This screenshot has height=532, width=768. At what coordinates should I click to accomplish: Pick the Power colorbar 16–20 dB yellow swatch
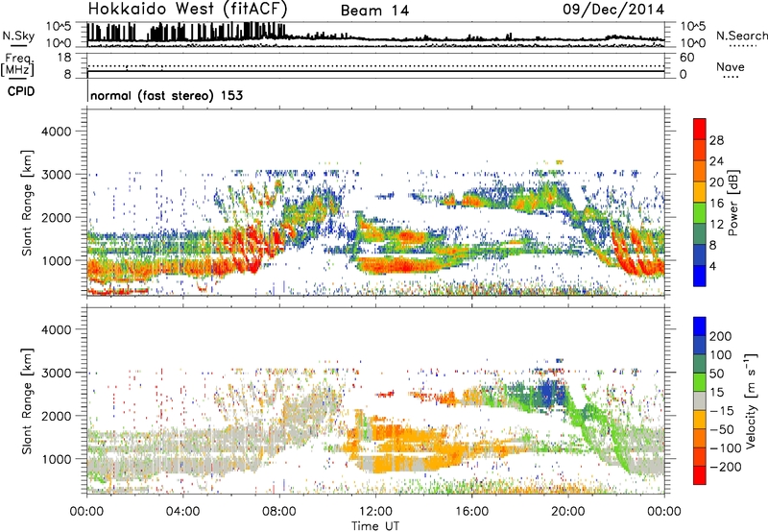click(x=700, y=191)
